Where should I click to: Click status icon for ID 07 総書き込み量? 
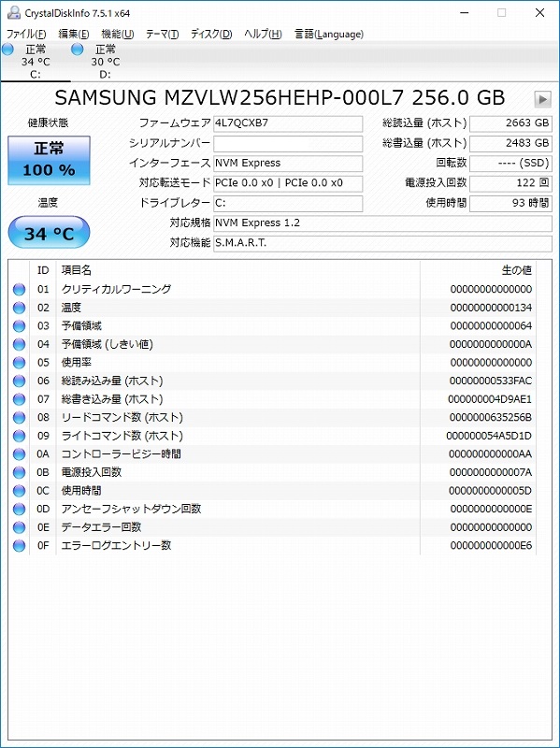click(x=19, y=399)
